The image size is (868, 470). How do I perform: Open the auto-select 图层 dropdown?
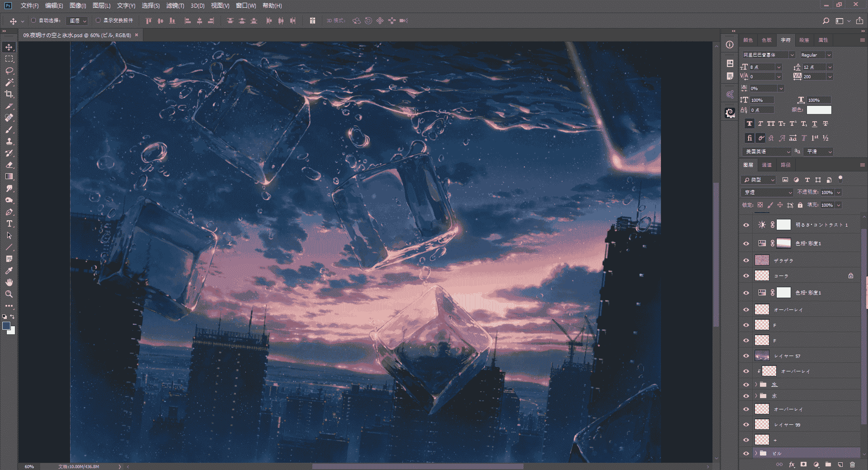(x=77, y=21)
